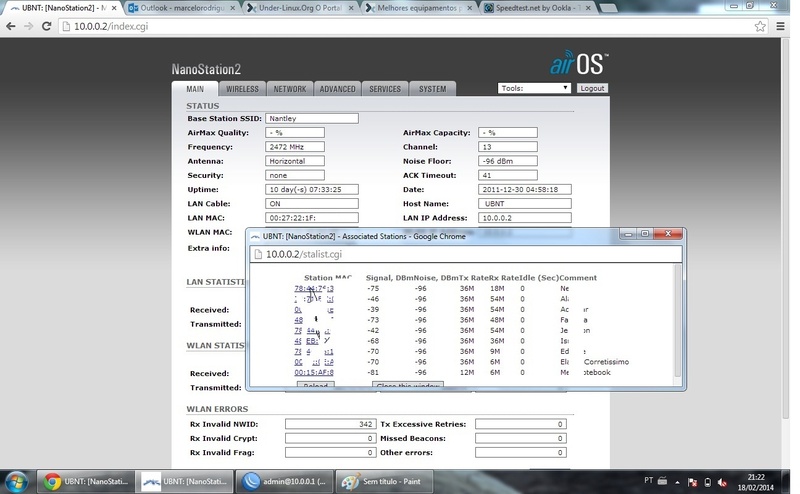This screenshot has height=494, width=800.
Task: Open the Network tab
Action: [x=290, y=89]
